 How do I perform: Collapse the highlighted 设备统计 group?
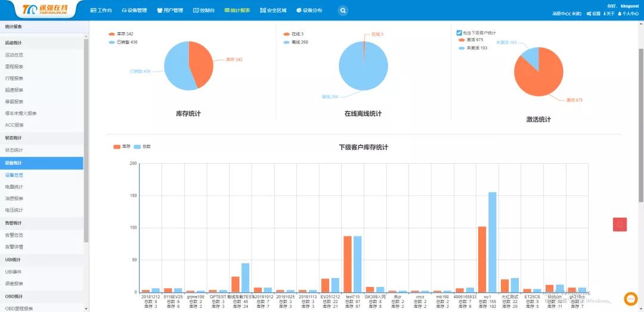[x=42, y=163]
